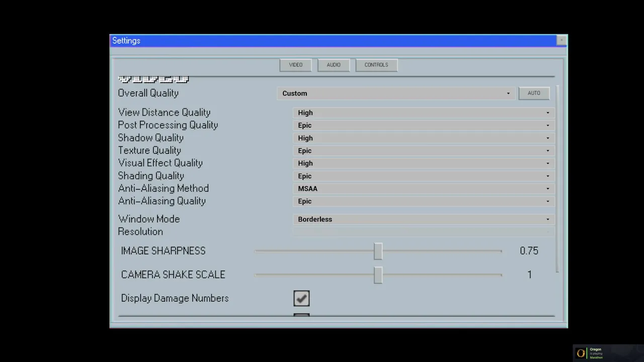Open the Texture Quality dropdown
Viewport: 644px width, 362px height.
pos(423,150)
